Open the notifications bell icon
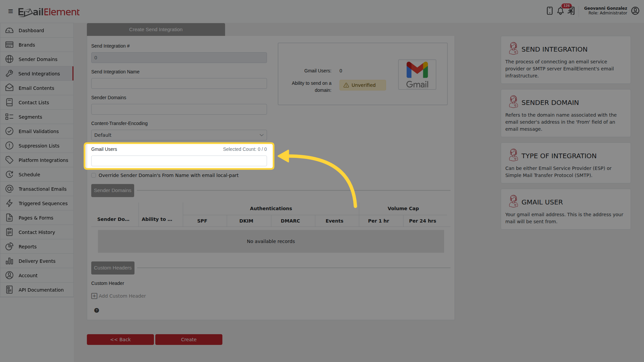The width and height of the screenshot is (644, 362). pyautogui.click(x=560, y=11)
